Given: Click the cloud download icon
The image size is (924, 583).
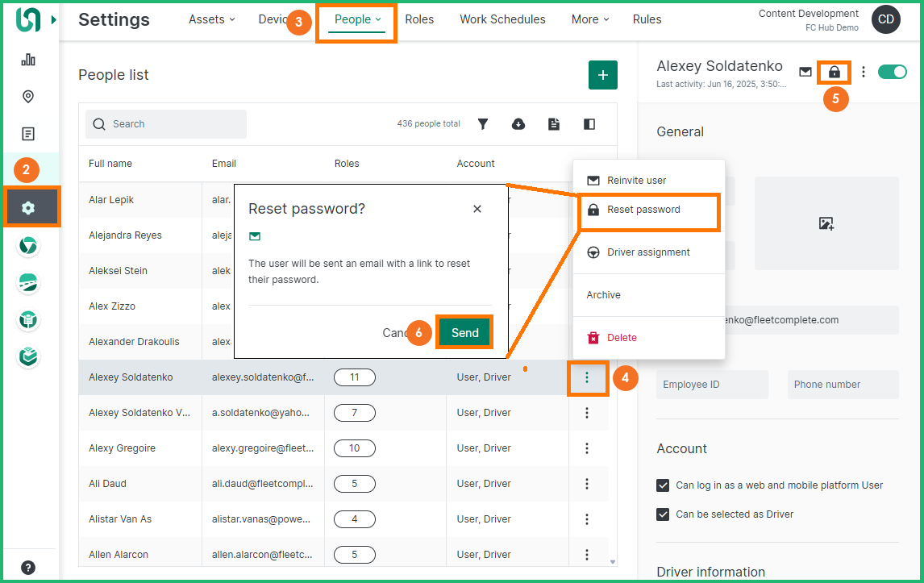Looking at the screenshot, I should (518, 124).
